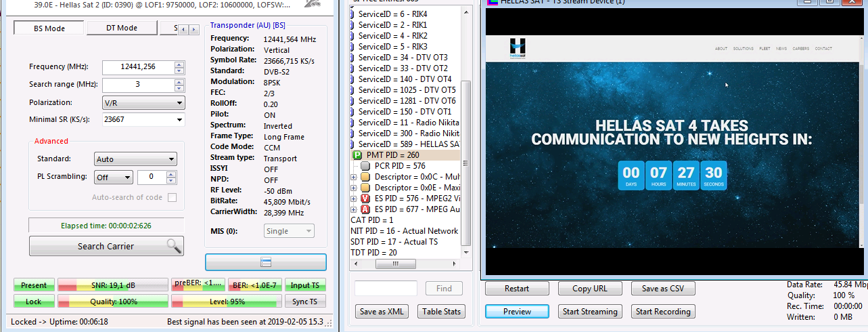Expand the ES PID 576 tree node
868x332 pixels.
pyautogui.click(x=354, y=199)
